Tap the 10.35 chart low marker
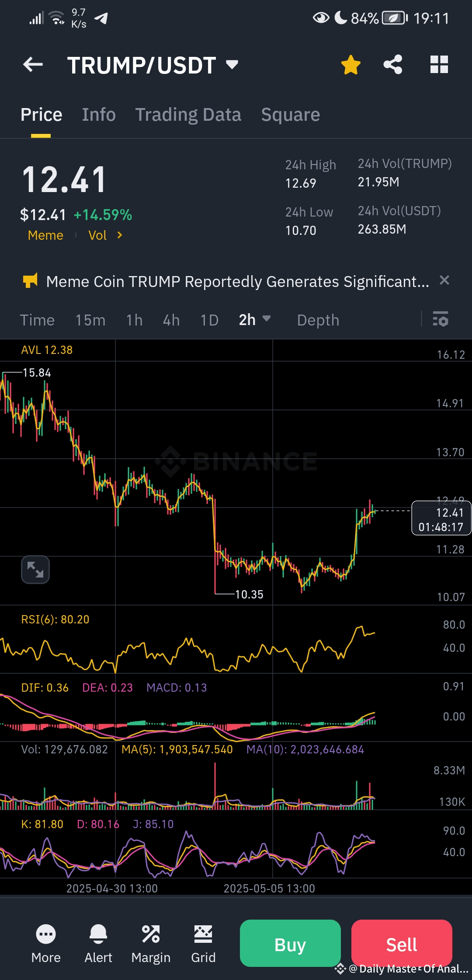The width and height of the screenshot is (472, 980). [249, 595]
